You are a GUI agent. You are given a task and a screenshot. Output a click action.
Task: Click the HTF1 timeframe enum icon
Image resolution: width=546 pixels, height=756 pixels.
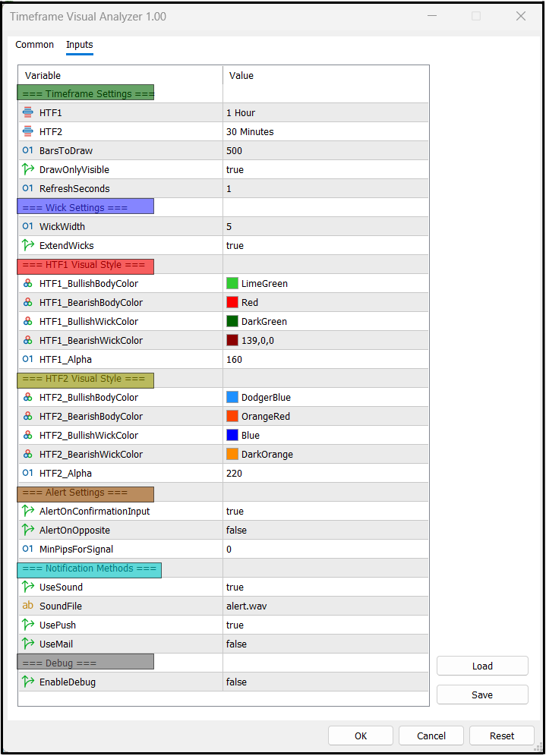tap(28, 112)
